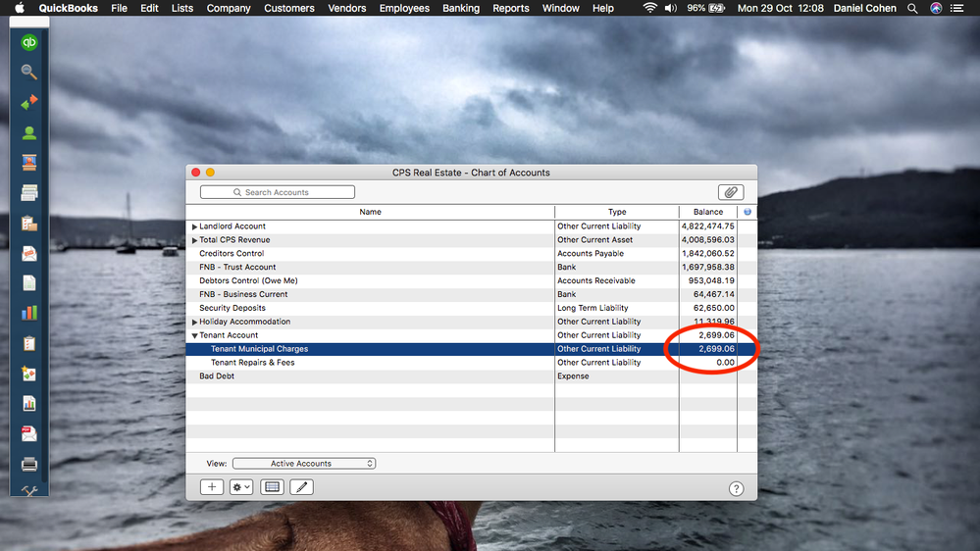Open the gear actions dropdown

point(241,487)
